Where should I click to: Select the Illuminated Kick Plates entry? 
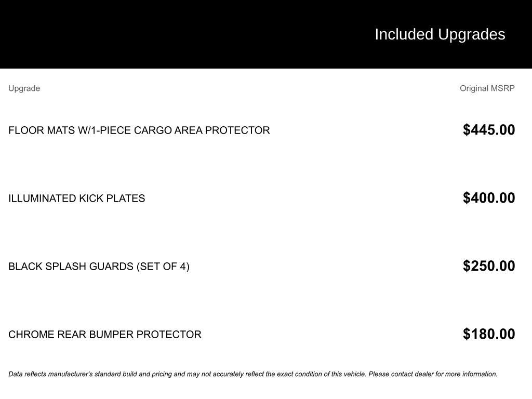point(77,198)
